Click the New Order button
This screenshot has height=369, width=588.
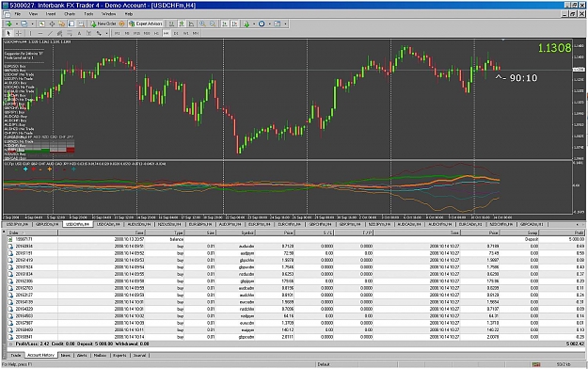(x=103, y=24)
